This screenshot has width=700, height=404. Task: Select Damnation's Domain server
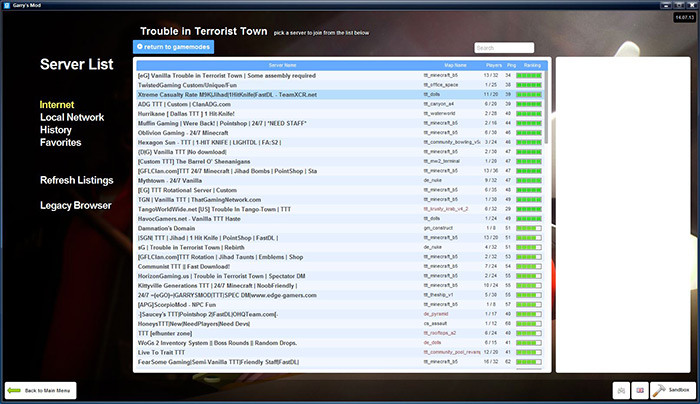pyautogui.click(x=340, y=228)
